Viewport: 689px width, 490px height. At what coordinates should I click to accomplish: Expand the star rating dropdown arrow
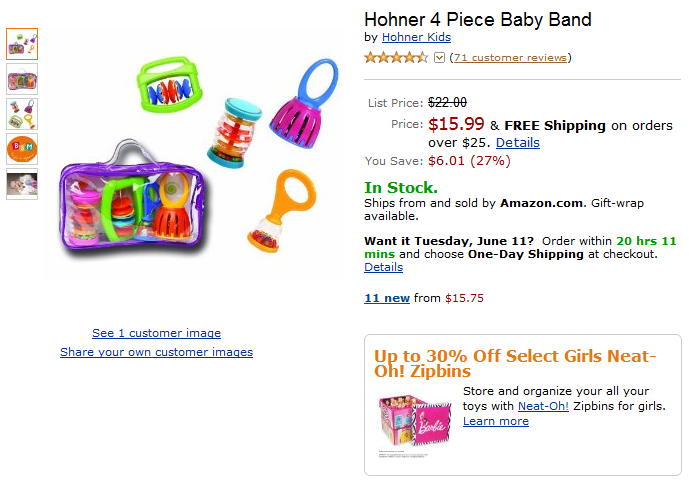[439, 58]
